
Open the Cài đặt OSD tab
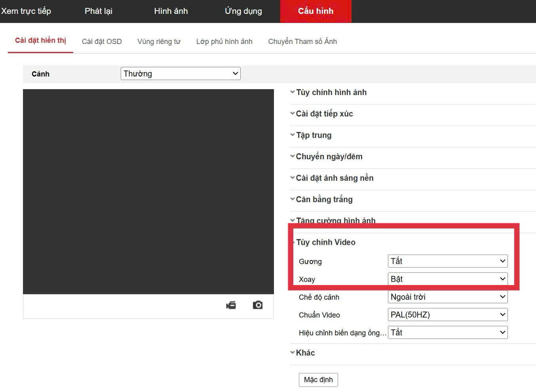pyautogui.click(x=102, y=42)
